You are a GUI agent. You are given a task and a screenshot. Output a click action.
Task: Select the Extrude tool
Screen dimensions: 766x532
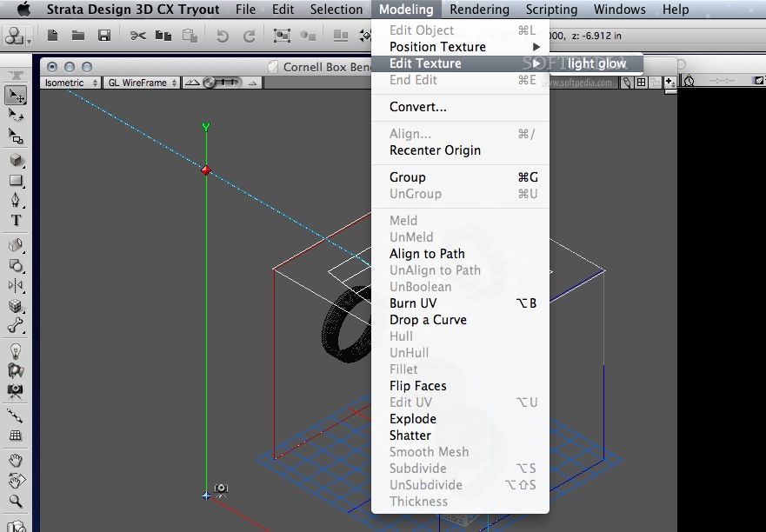coord(17,245)
